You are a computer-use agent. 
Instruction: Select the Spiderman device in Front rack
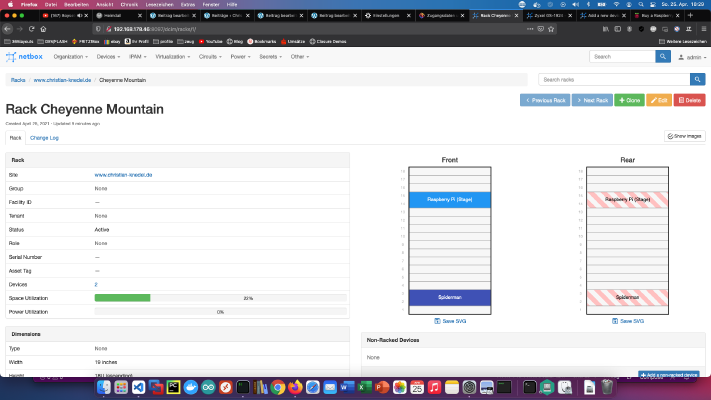point(450,298)
